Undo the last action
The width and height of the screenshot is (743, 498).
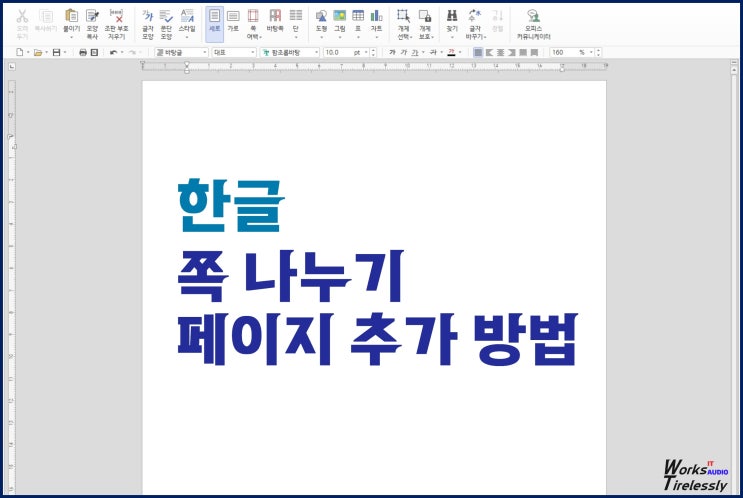[113, 52]
